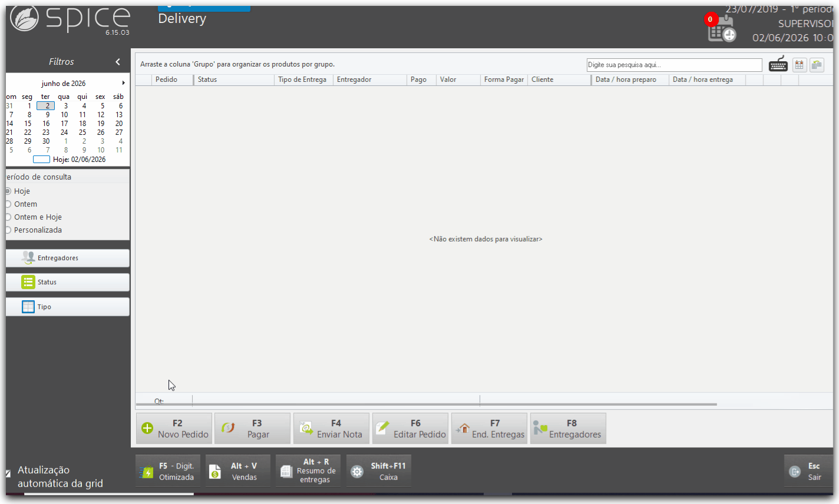This screenshot has height=504, width=839.
Task: Go to next month in calendar
Action: pos(123,83)
